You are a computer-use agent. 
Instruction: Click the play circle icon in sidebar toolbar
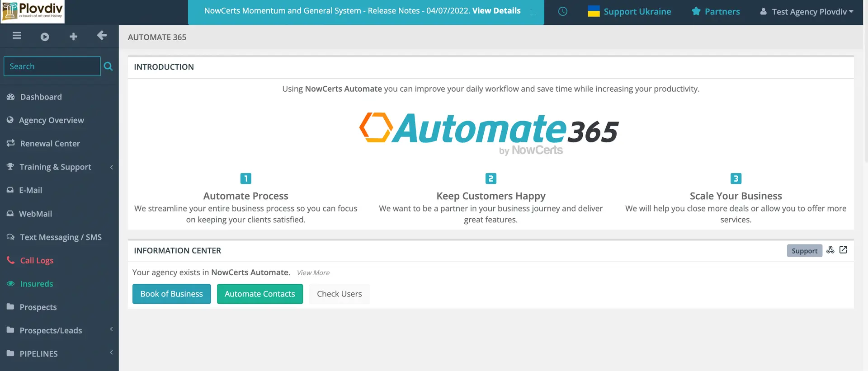(x=45, y=37)
